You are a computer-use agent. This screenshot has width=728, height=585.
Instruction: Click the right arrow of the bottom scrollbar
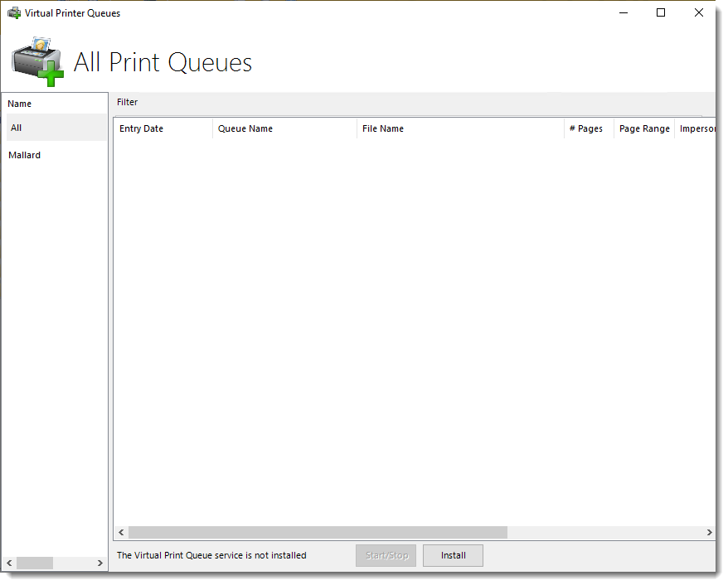(x=710, y=533)
